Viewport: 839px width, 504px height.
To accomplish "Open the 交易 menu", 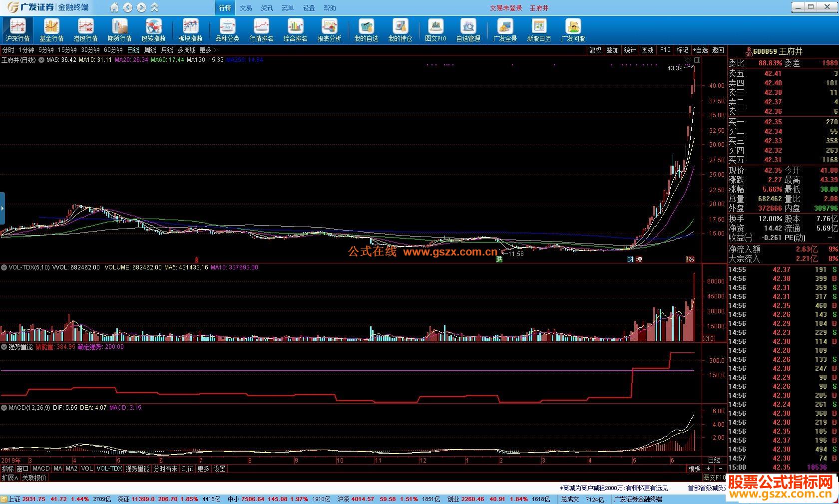I will 246,8.
